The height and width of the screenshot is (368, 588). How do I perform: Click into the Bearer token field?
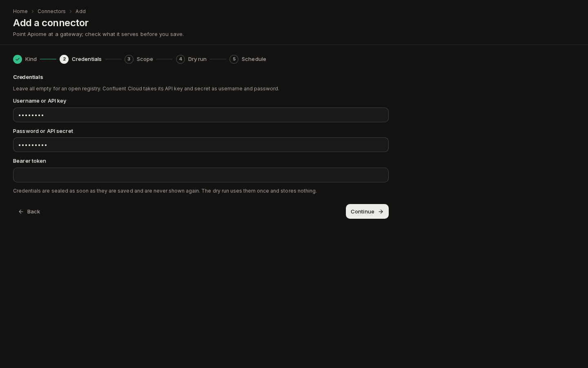pyautogui.click(x=201, y=175)
